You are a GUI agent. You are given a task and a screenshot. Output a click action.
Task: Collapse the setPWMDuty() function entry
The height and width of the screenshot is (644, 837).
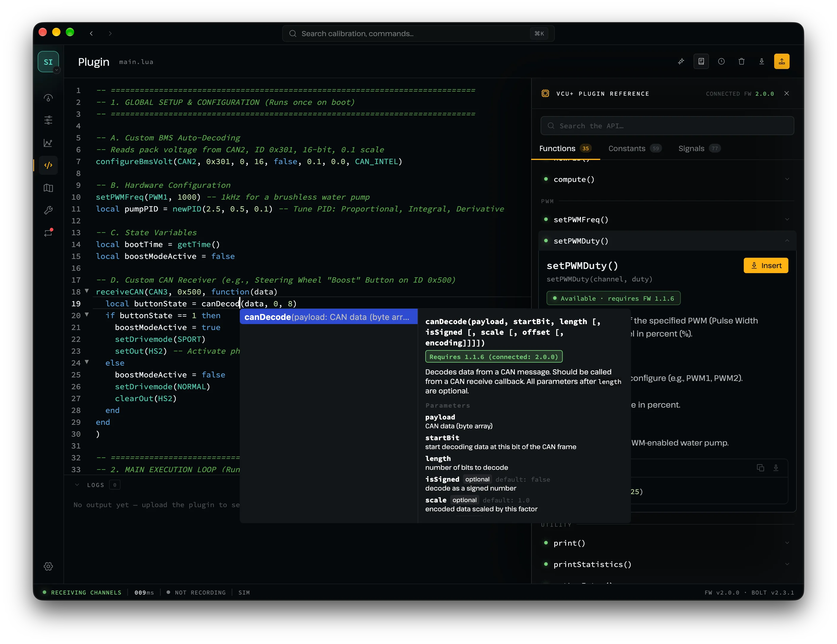667,241
